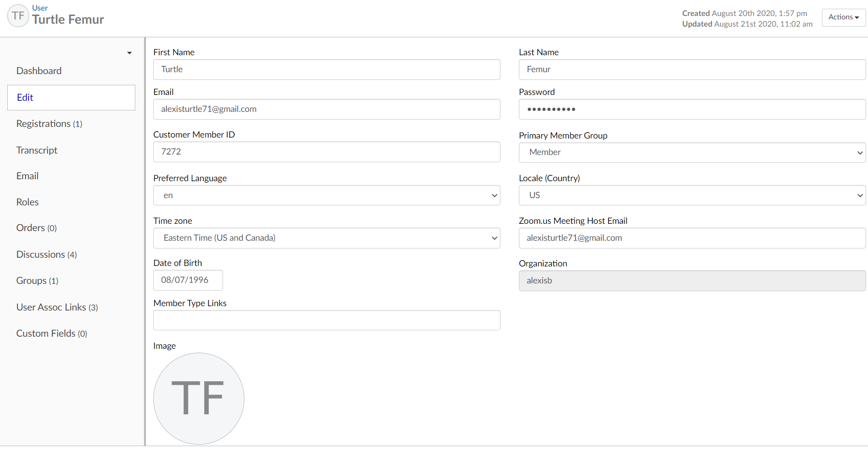This screenshot has height=451, width=868.
Task: Click the TF avatar icon in header
Action: coord(18,16)
